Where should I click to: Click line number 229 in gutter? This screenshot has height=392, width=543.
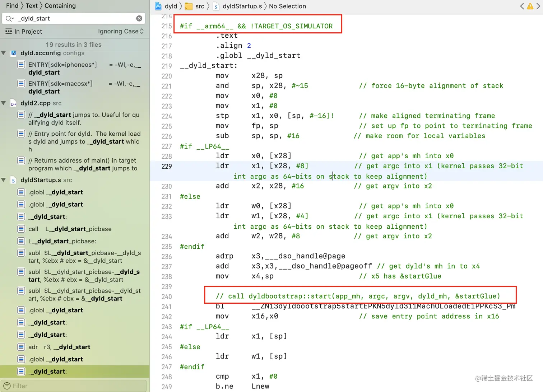[167, 166]
